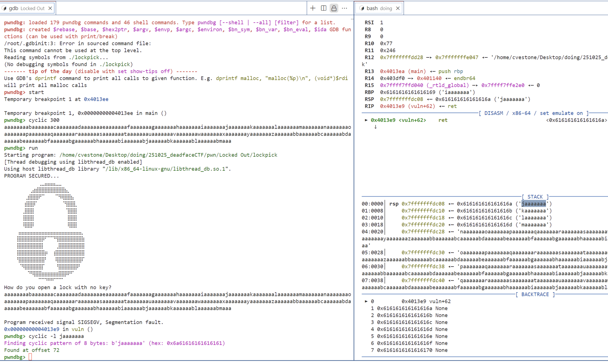Viewport: 608px width, 364px height.
Task: Close the gdb Locked Out tab
Action: click(x=50, y=8)
